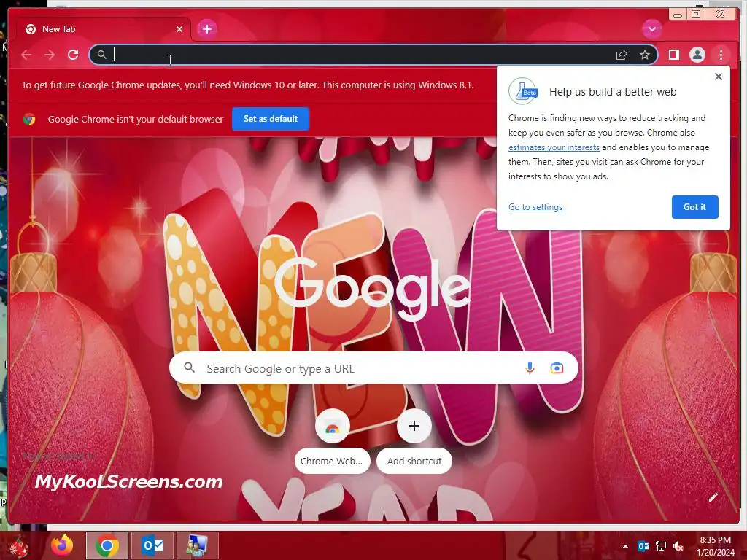Click the Add shortcut plus tile

414,441
